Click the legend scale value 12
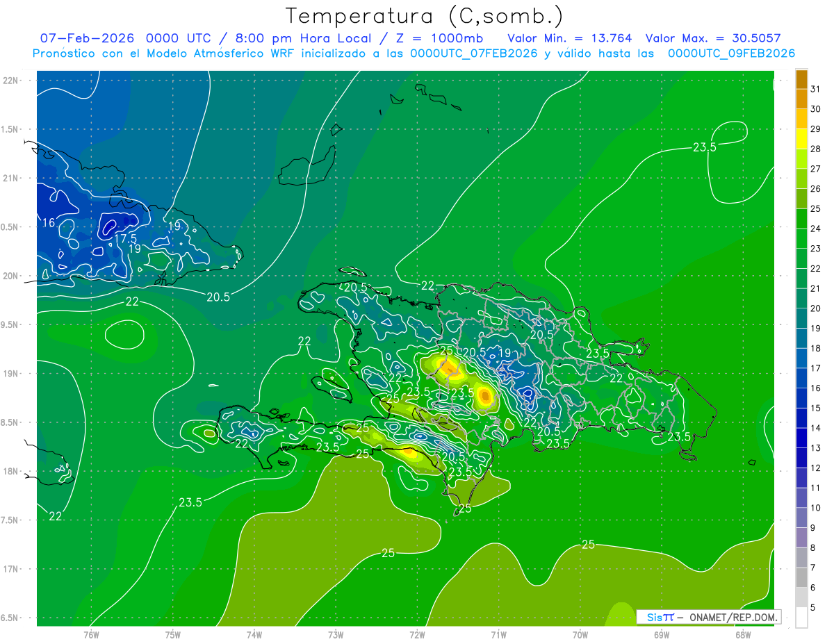Viewport: 834px width, 644px height. click(x=816, y=468)
